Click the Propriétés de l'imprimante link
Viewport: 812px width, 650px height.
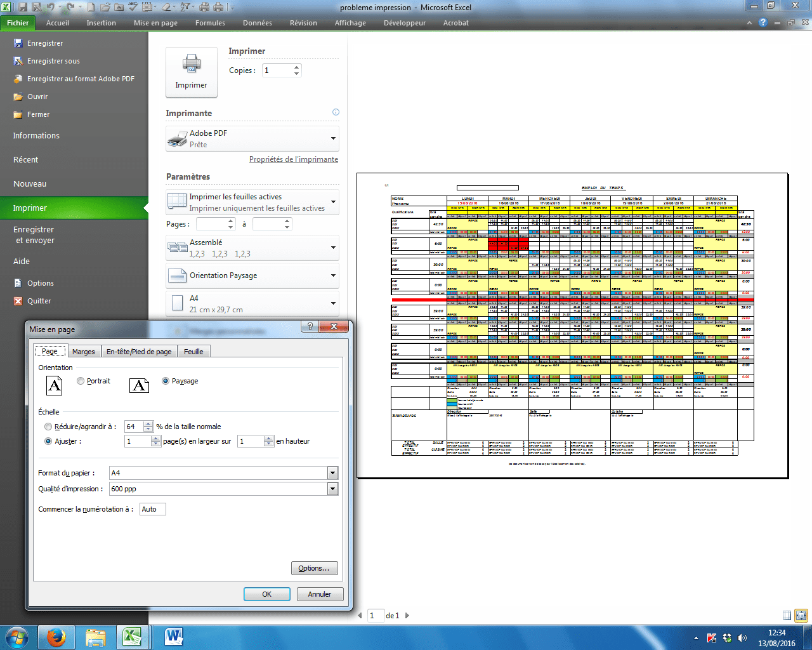293,159
